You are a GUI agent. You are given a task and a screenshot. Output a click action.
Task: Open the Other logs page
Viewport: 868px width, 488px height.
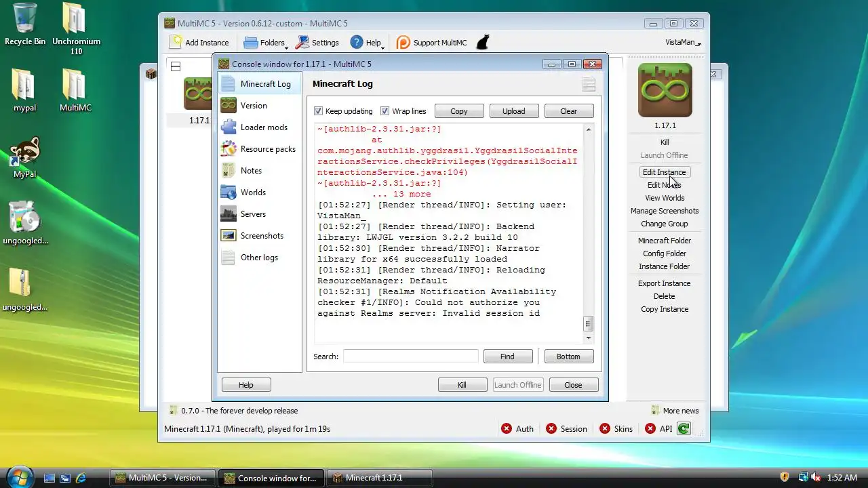pyautogui.click(x=260, y=258)
